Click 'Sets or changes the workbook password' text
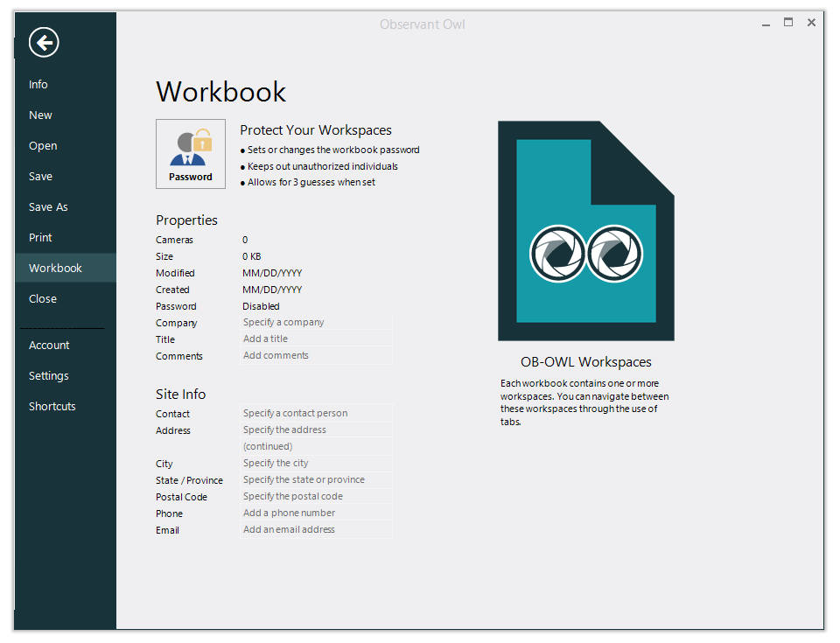This screenshot has width=840, height=643. coord(333,150)
